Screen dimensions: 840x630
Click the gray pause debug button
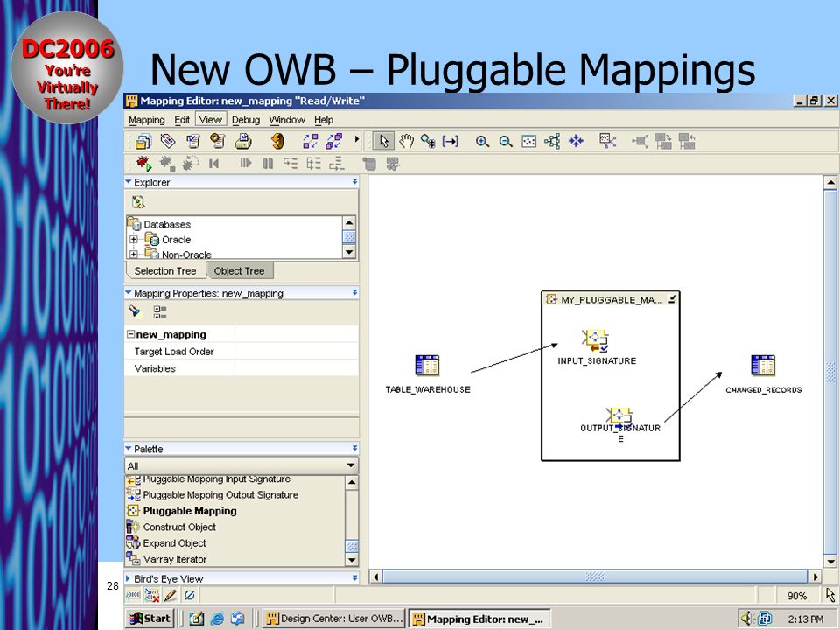click(268, 164)
